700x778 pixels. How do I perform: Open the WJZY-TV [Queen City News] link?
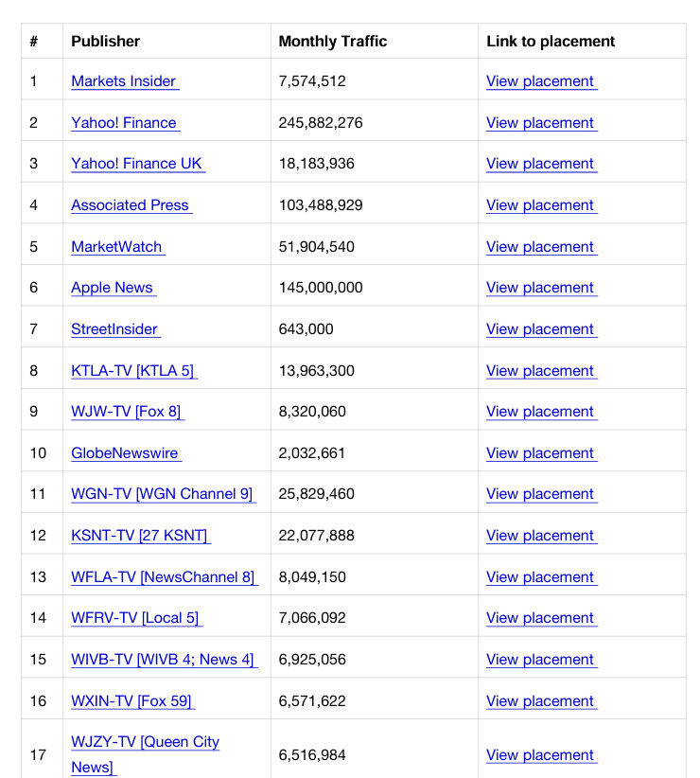pos(145,754)
